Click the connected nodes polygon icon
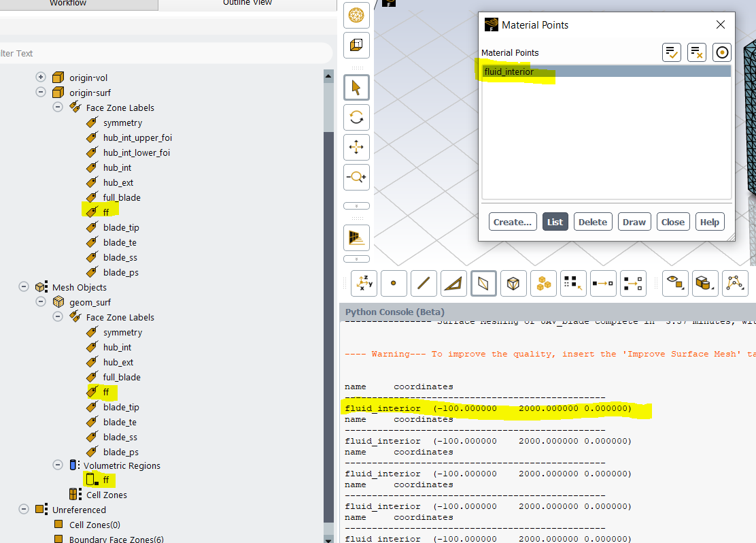The width and height of the screenshot is (756, 543). (735, 283)
